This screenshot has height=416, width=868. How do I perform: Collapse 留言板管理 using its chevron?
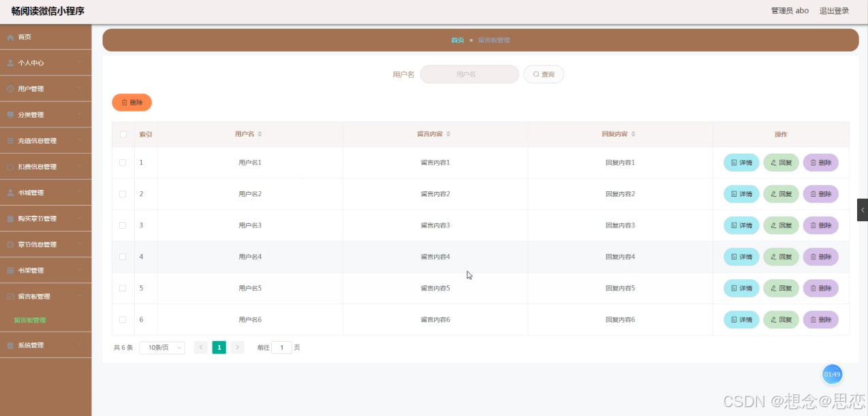click(80, 296)
